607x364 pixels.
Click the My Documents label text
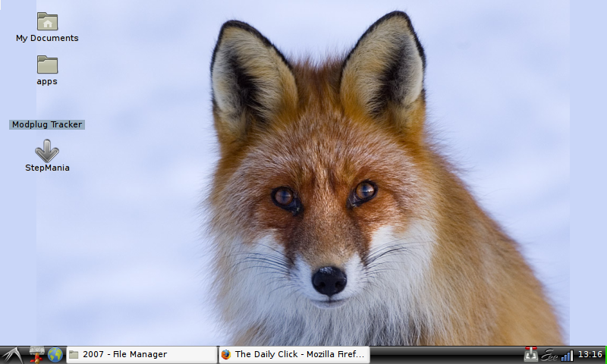click(x=47, y=38)
